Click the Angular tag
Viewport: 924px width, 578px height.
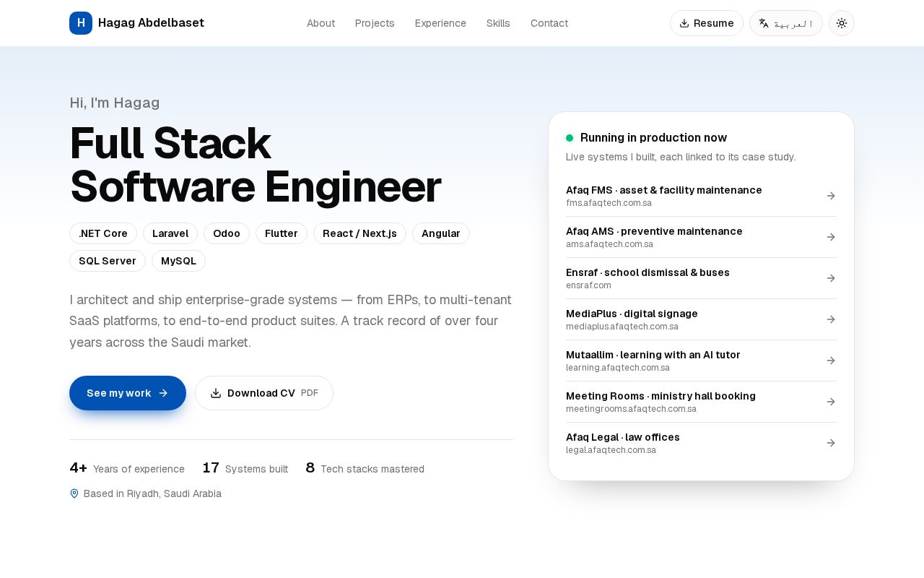(441, 233)
